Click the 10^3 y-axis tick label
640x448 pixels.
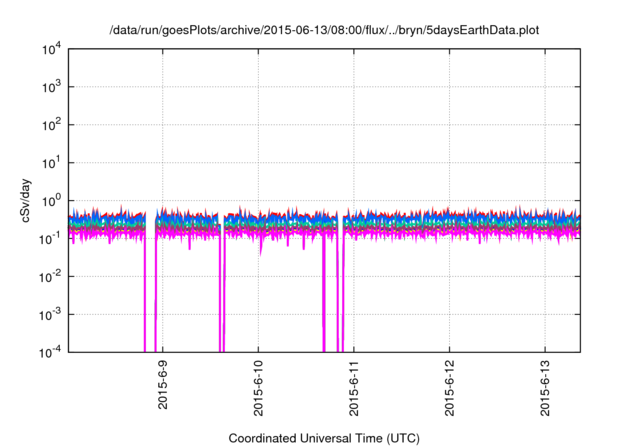coord(52,87)
